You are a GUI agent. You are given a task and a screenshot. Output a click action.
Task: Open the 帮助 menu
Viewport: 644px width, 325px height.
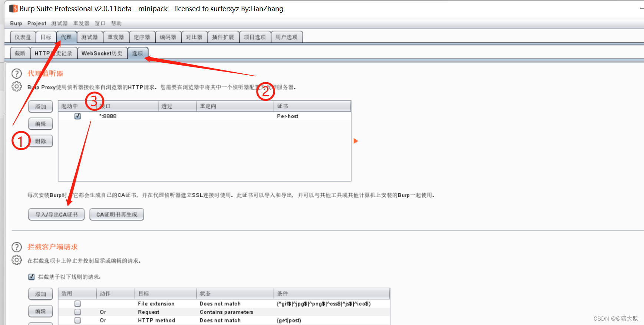click(x=116, y=23)
